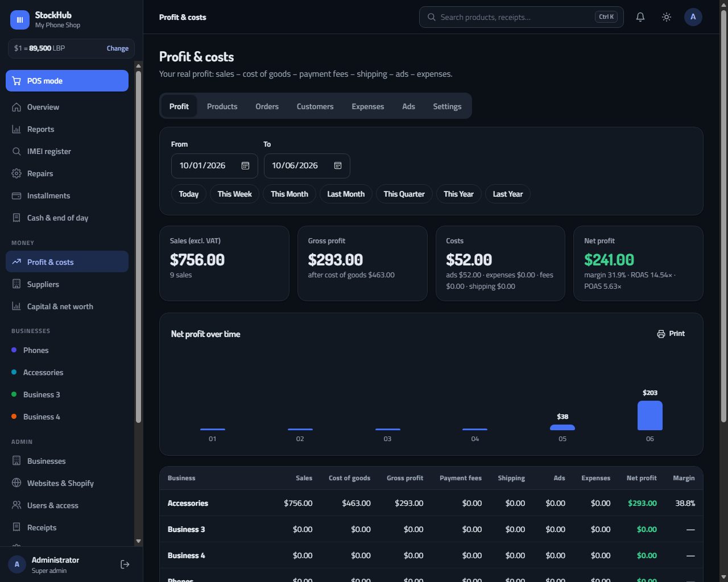Viewport: 728px width, 582px height.
Task: Open Receipts in the Admin section
Action: tap(67, 527)
